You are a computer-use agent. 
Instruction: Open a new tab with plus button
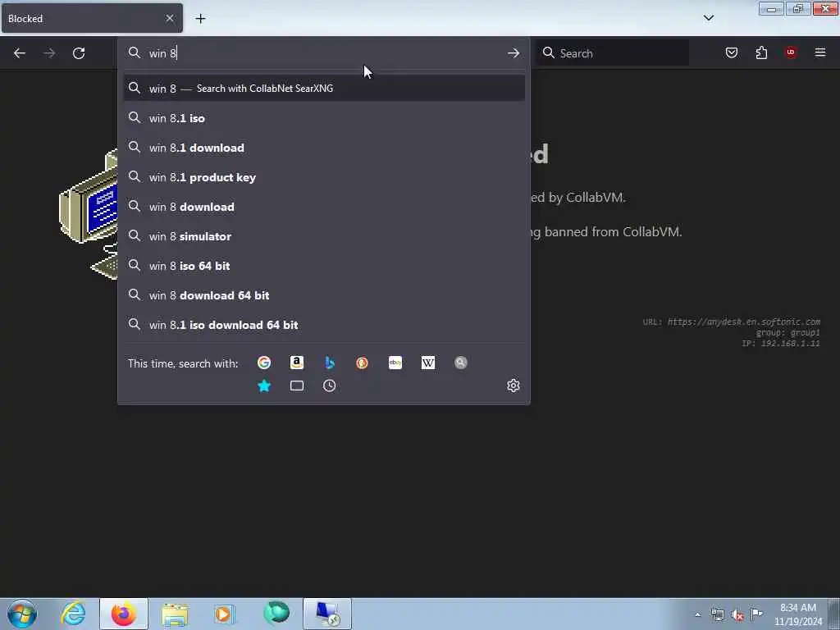(x=200, y=19)
